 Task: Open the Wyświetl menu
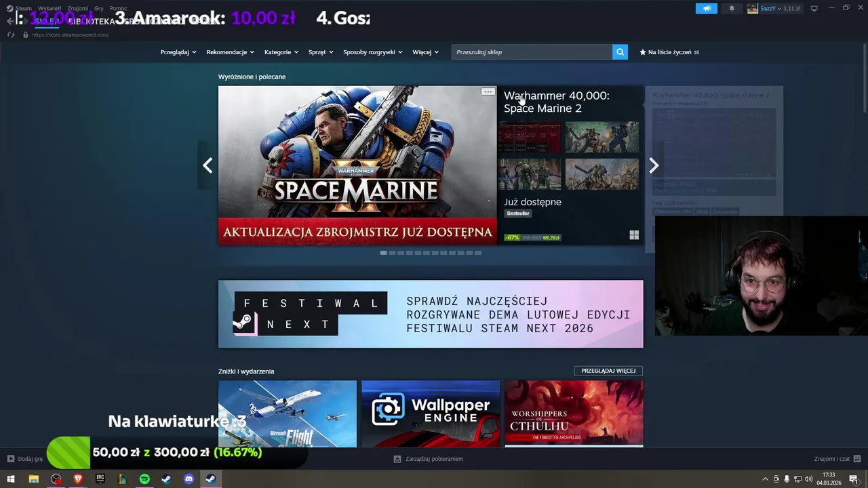click(50, 8)
